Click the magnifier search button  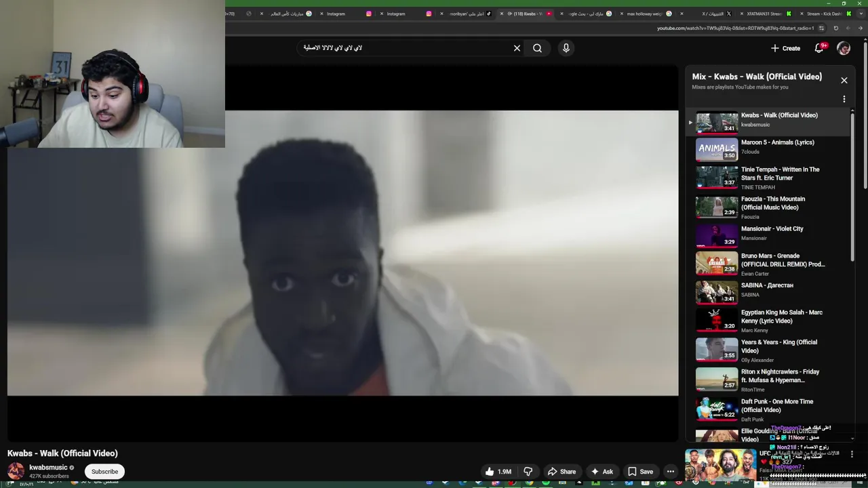click(537, 48)
